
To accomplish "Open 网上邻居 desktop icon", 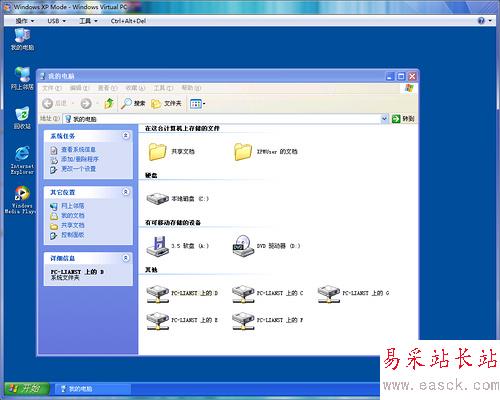I will point(22,79).
